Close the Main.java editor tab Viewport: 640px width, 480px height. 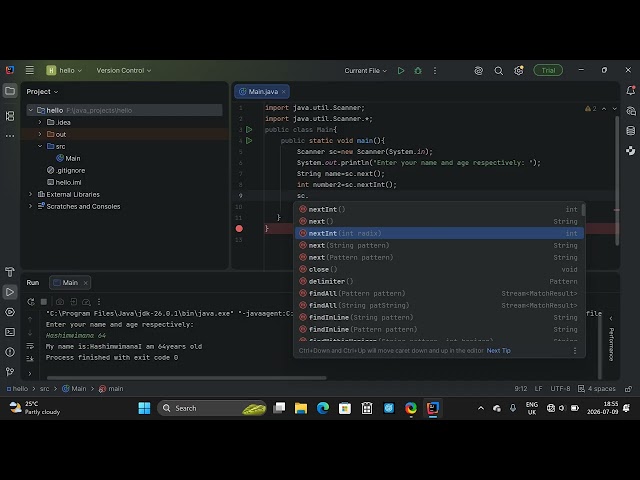pyautogui.click(x=284, y=91)
